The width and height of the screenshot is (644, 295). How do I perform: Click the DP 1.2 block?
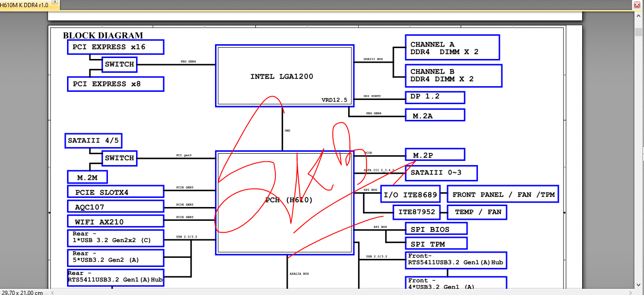click(435, 97)
